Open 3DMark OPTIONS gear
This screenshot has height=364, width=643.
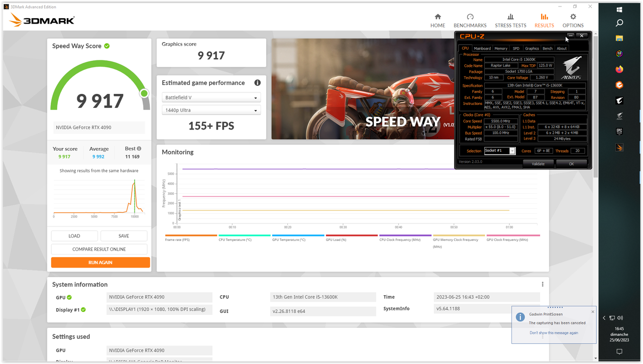573,21
